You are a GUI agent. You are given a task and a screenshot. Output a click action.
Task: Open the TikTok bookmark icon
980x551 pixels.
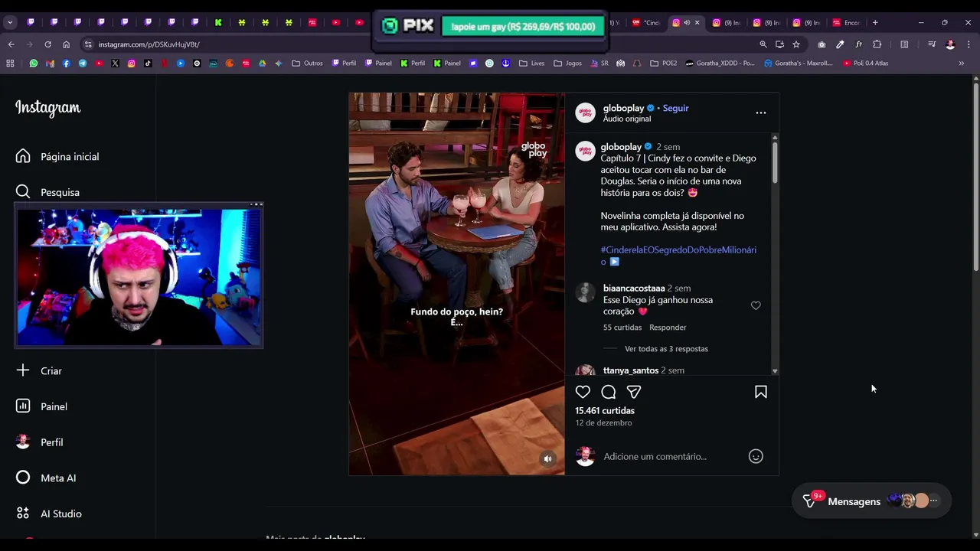148,64
